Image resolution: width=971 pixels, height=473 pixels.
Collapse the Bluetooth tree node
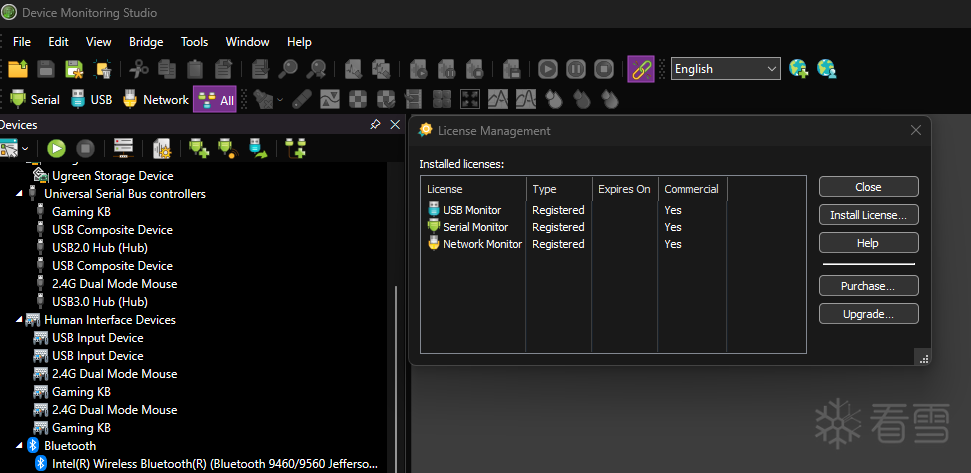(x=18, y=446)
